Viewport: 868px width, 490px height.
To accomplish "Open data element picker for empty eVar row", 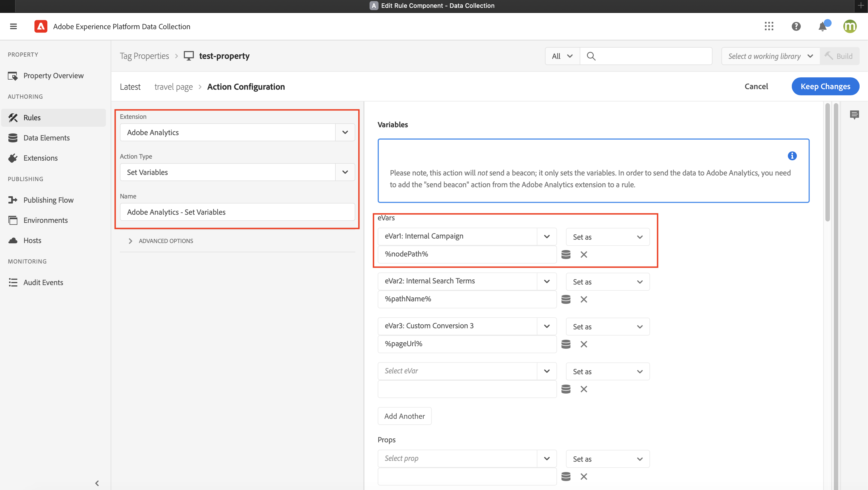I will tap(566, 389).
